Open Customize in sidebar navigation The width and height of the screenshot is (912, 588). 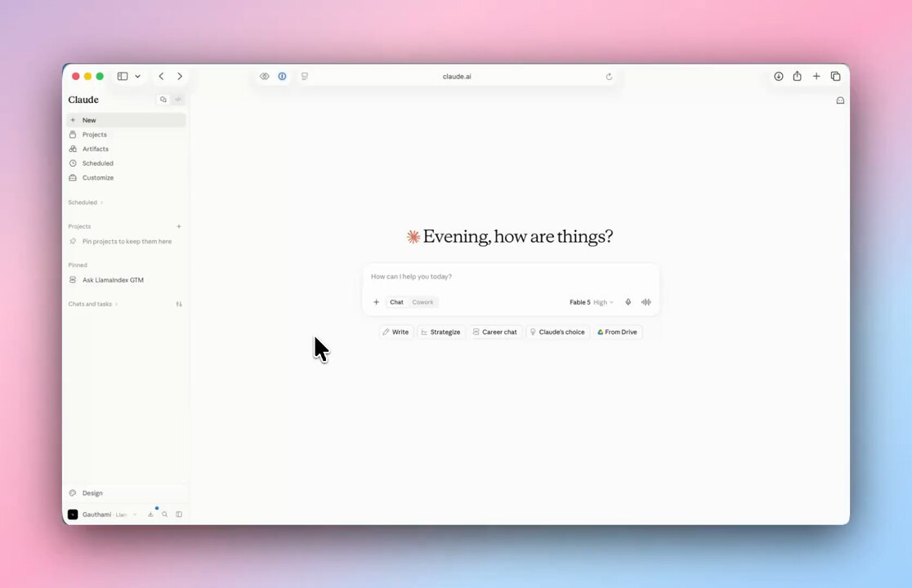pyautogui.click(x=126, y=178)
